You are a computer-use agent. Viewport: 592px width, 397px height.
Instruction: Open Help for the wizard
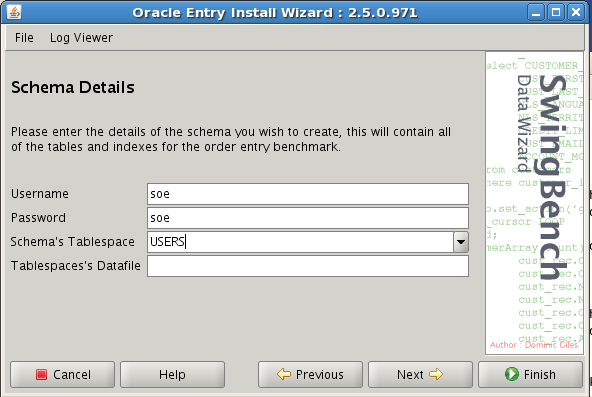173,374
